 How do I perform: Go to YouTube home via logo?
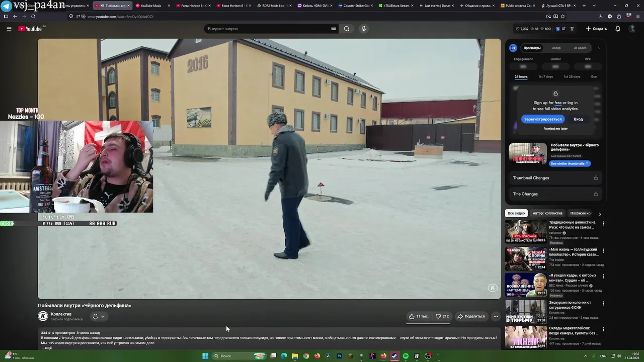point(30,29)
